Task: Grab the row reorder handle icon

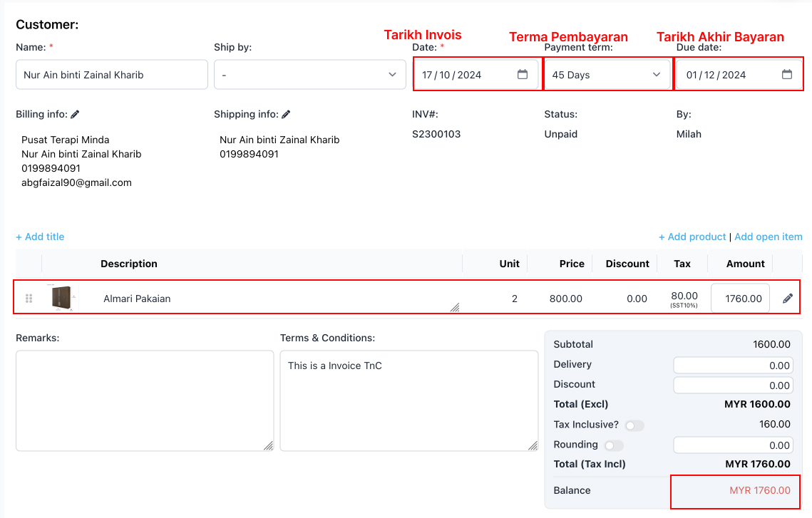Action: (29, 299)
